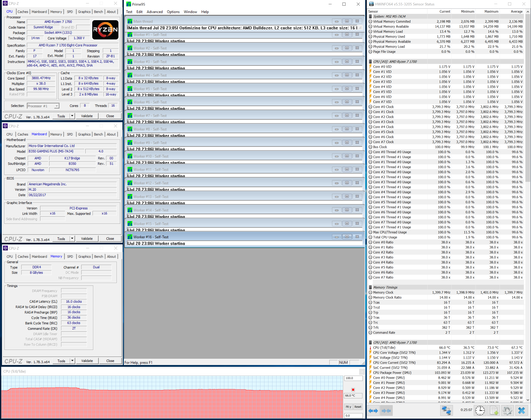Switch to Graphics tab in CPU-Z Memory window
This screenshot has height=420, width=531.
pos(84,256)
